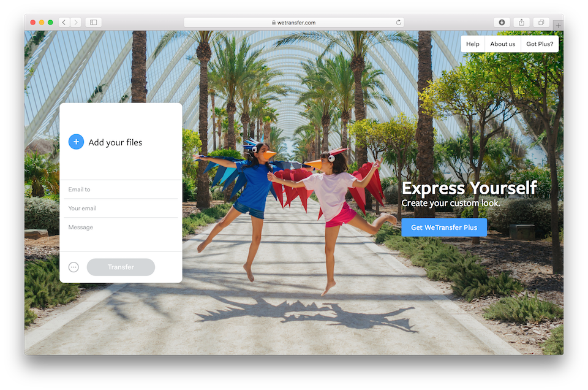Open transfer options ellipsis icon
Image resolution: width=588 pixels, height=390 pixels.
coord(73,267)
